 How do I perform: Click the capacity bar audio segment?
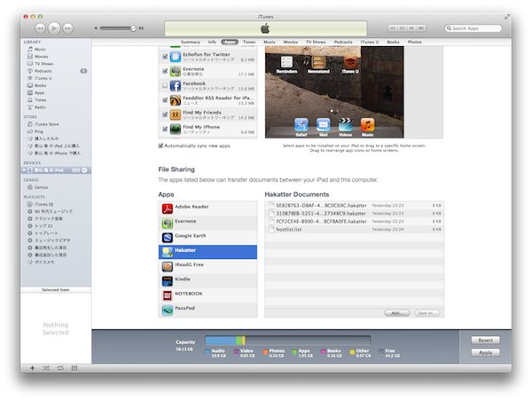221,341
